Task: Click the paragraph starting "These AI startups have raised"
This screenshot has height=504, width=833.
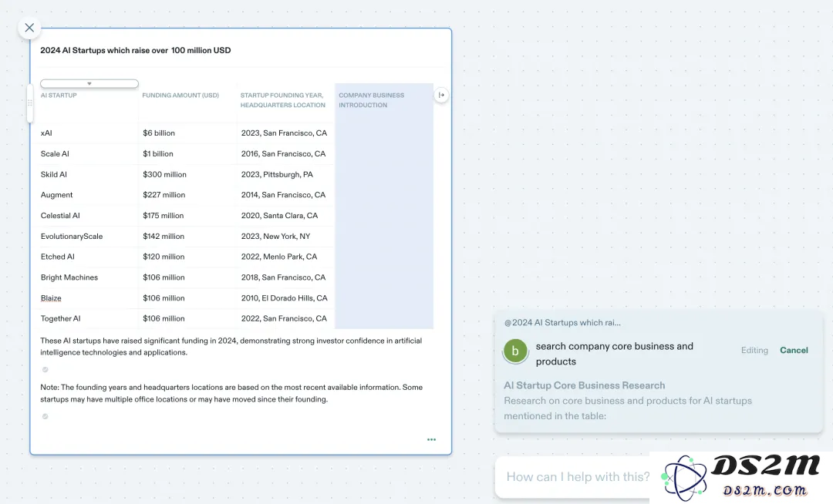Action: click(x=231, y=347)
